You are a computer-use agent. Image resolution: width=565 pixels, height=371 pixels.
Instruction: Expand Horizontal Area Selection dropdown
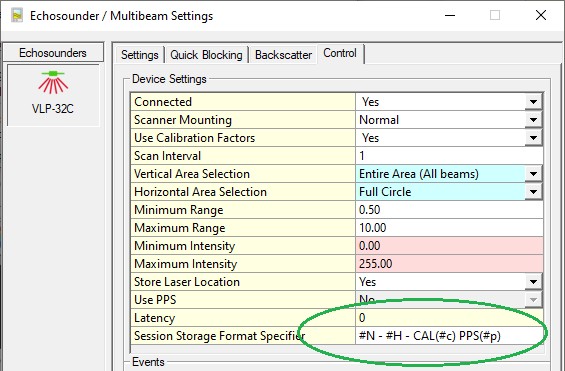click(533, 192)
